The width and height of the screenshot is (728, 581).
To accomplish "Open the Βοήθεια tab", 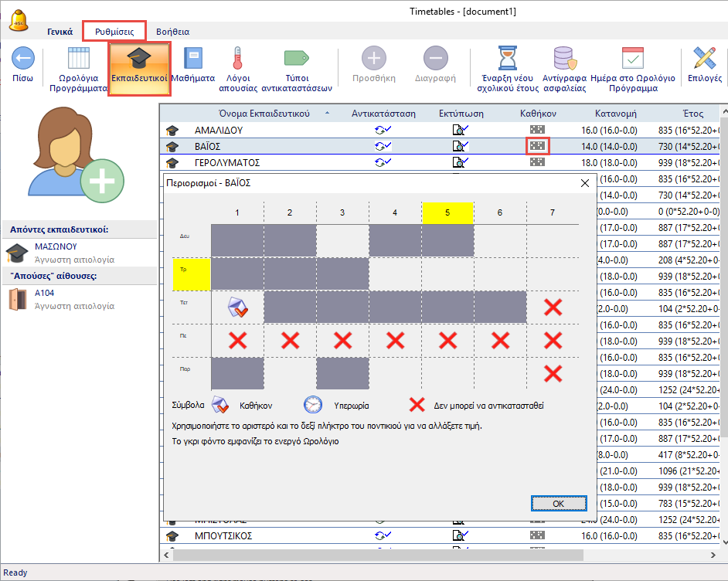I will coord(172,32).
